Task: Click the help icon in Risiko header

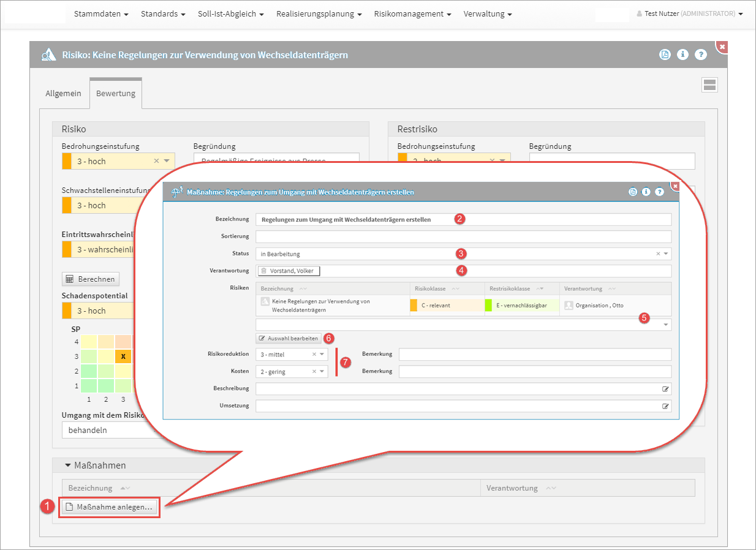Action: (x=701, y=55)
